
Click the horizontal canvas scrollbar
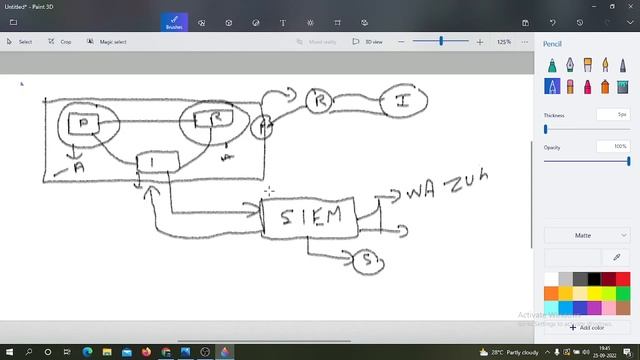[x=264, y=341]
